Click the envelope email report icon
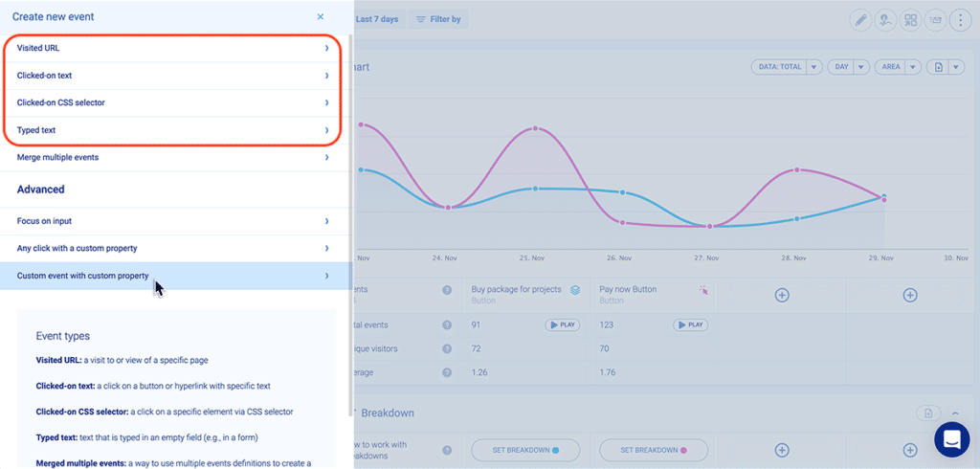This screenshot has height=469, width=980. click(934, 20)
